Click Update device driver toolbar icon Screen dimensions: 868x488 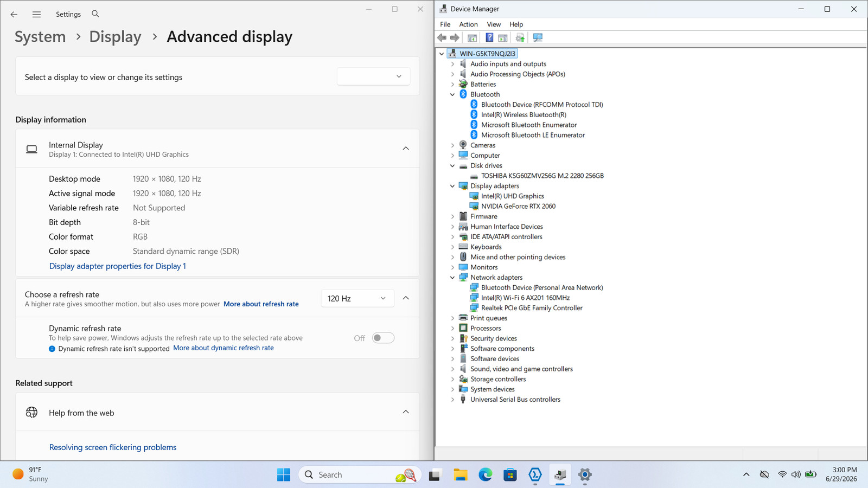(x=520, y=37)
